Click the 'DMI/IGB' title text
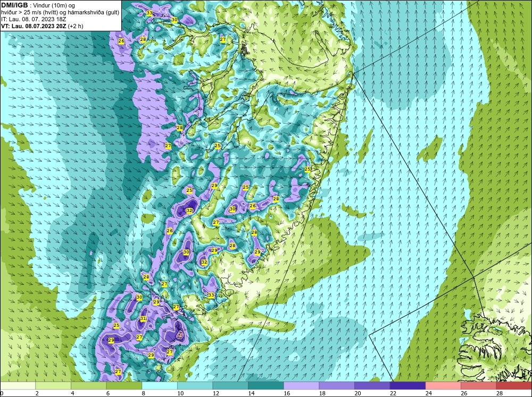Image resolution: width=532 pixels, height=397 pixels. point(14,5)
